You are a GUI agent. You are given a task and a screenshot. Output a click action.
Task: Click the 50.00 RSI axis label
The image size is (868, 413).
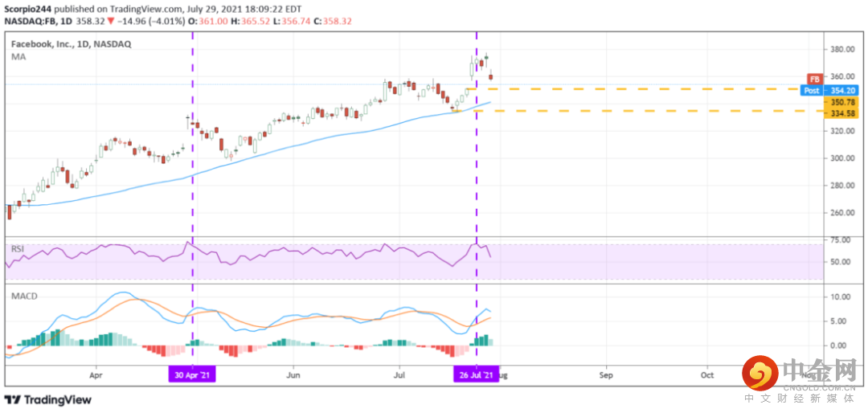(x=842, y=262)
